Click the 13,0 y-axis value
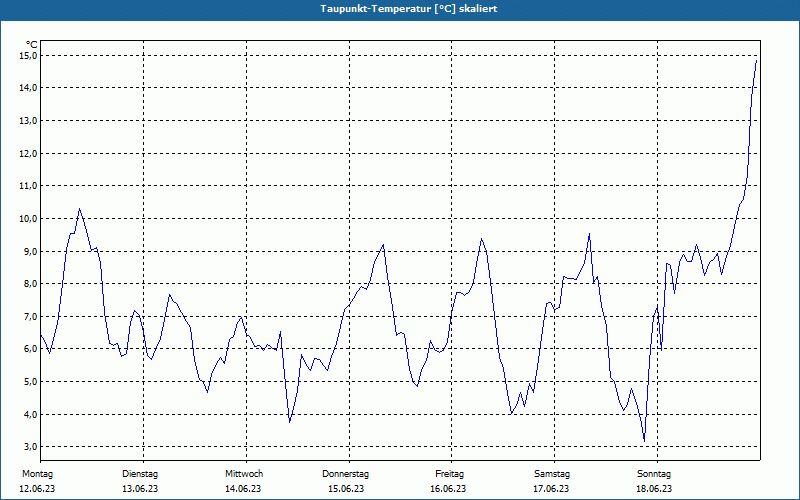This screenshot has height=500, width=800. (x=29, y=120)
